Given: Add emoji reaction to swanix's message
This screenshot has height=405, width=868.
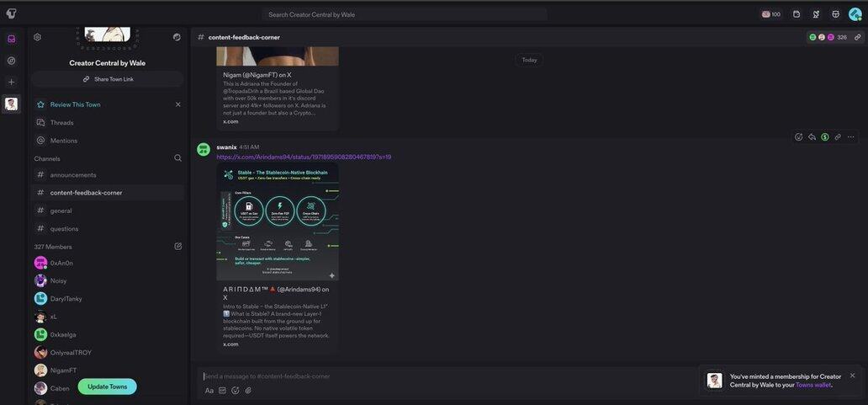Looking at the screenshot, I should [x=798, y=136].
